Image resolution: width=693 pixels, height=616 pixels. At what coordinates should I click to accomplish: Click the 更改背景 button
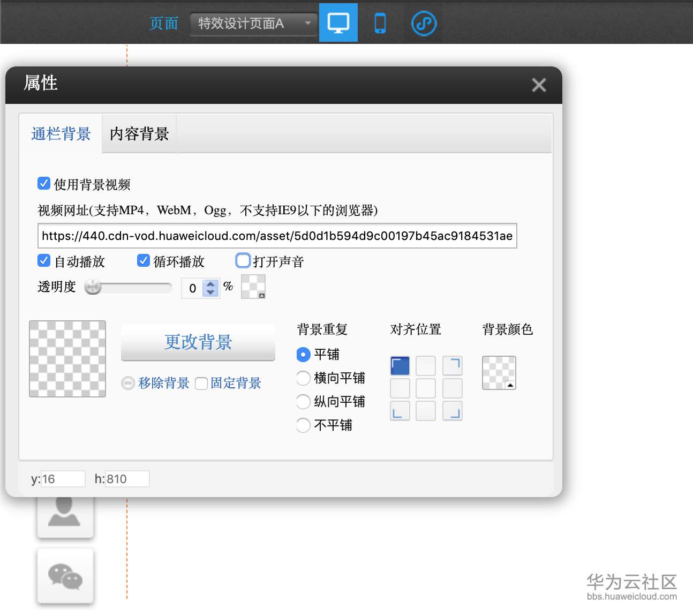coord(198,342)
